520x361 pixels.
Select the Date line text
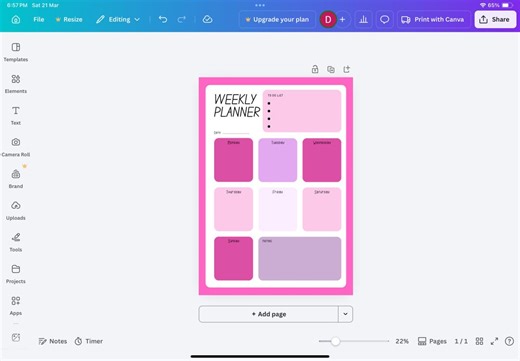(x=231, y=133)
